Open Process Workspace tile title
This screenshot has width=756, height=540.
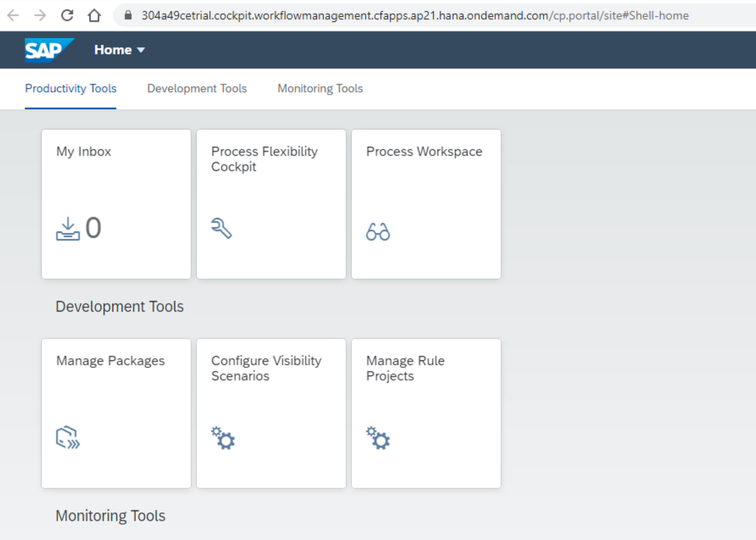424,151
